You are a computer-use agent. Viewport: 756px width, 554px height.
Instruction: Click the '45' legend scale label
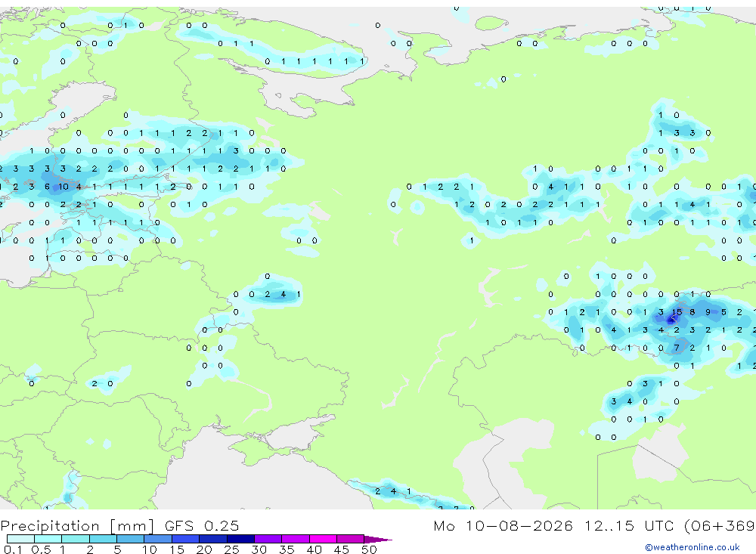tap(342, 549)
